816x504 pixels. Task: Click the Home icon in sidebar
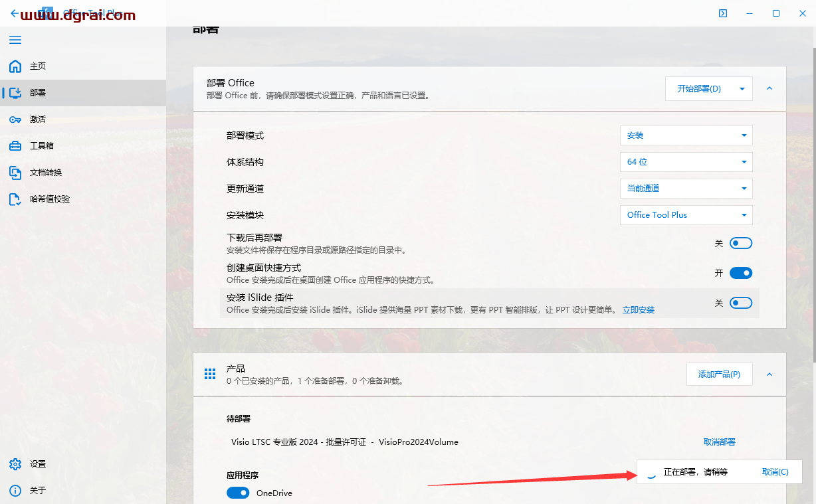click(x=15, y=66)
